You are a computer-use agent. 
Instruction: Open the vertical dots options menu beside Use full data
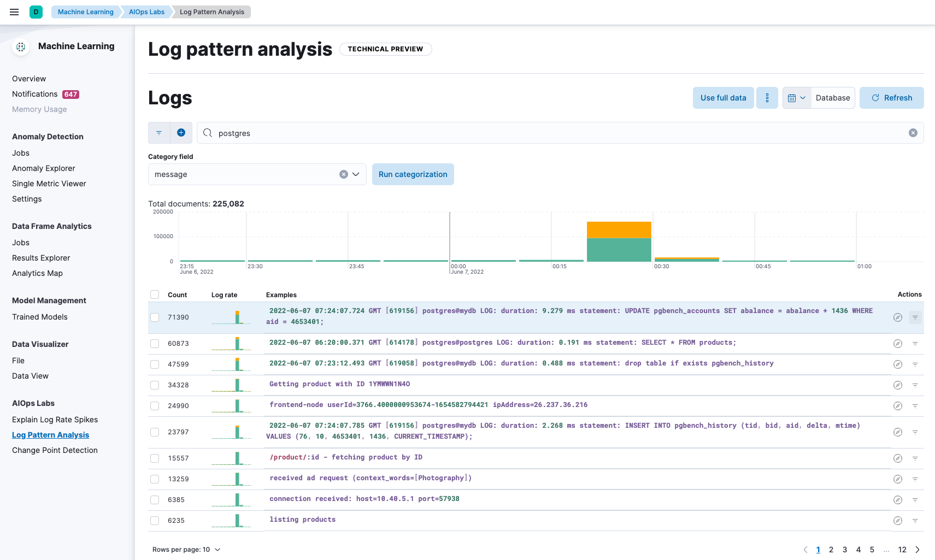(767, 98)
